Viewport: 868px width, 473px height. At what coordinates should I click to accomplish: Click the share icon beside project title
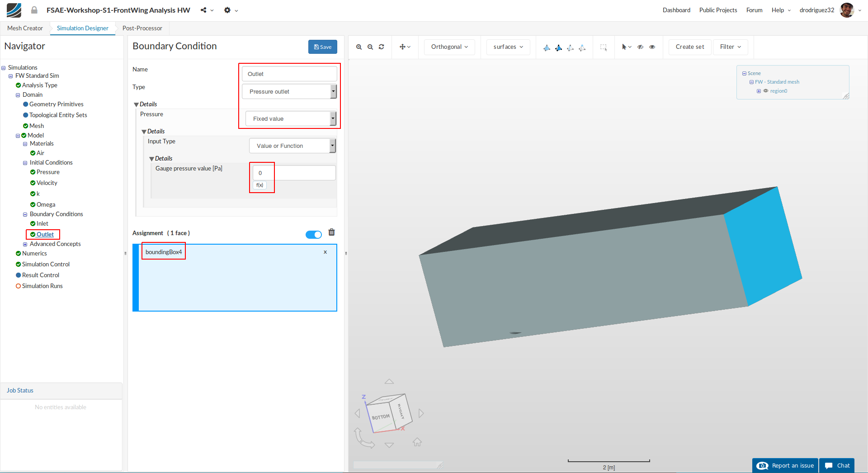pyautogui.click(x=204, y=10)
